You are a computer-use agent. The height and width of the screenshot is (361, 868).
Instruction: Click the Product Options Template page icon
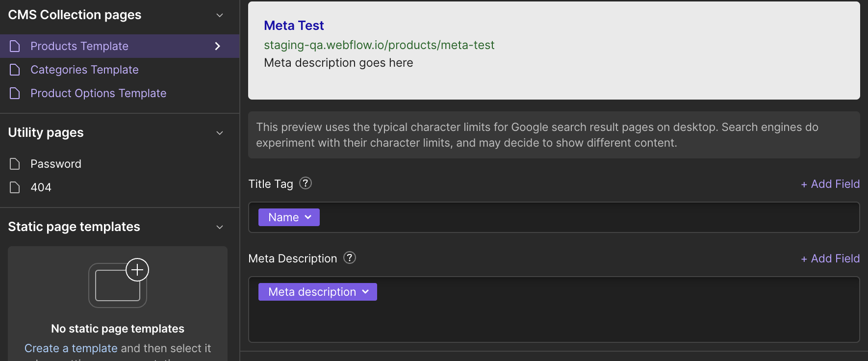click(15, 93)
